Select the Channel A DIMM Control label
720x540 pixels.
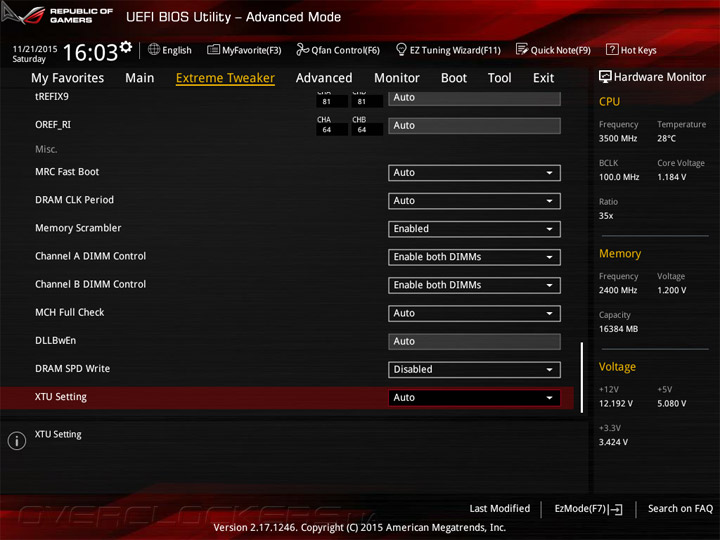coord(90,256)
